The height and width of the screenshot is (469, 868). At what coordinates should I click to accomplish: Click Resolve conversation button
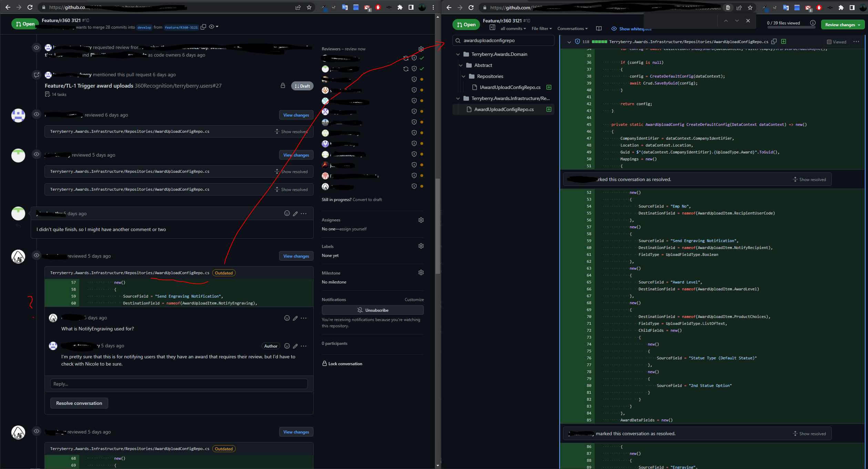(x=79, y=403)
